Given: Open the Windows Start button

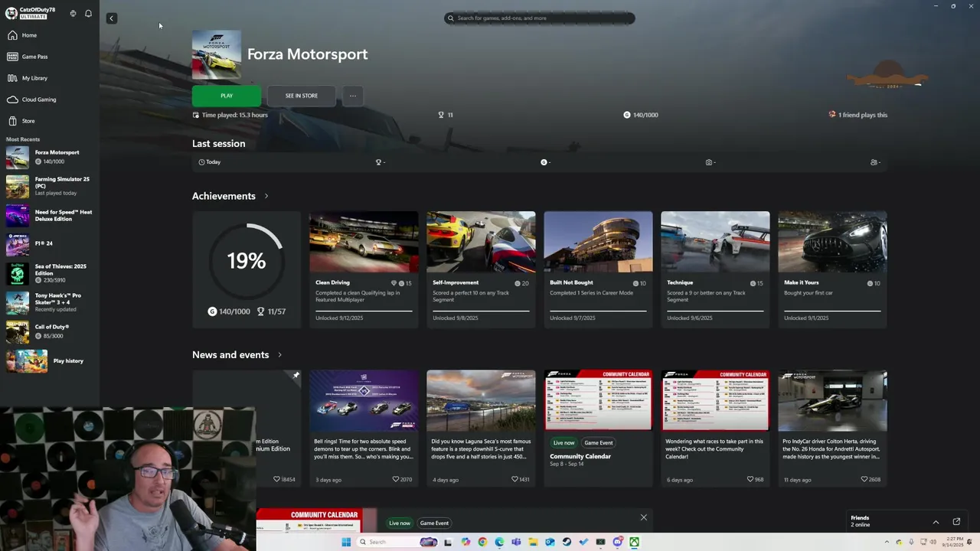Looking at the screenshot, I should pos(346,542).
